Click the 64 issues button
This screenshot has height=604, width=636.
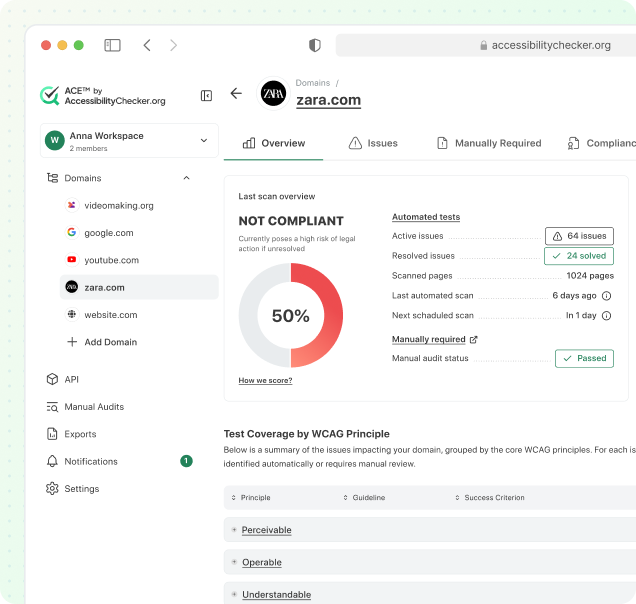pyautogui.click(x=579, y=236)
